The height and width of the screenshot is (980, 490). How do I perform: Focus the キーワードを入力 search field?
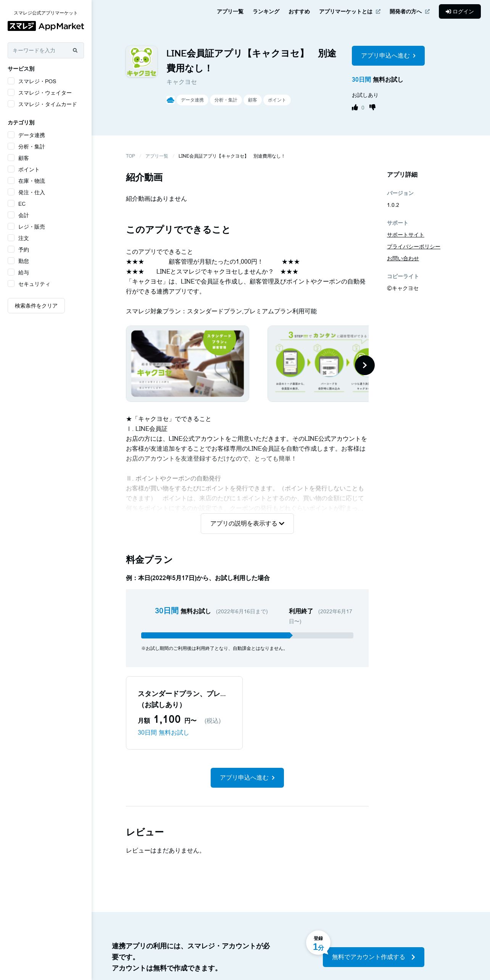point(46,50)
